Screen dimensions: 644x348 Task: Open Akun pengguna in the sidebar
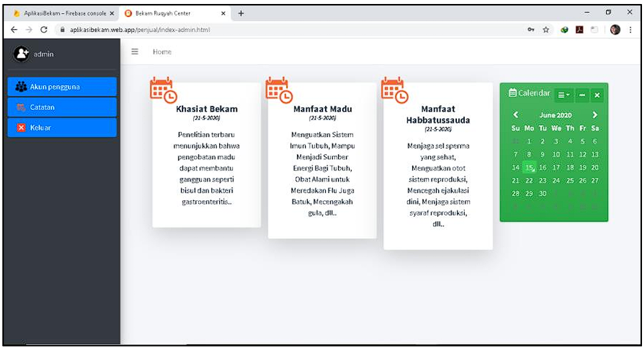pos(62,87)
